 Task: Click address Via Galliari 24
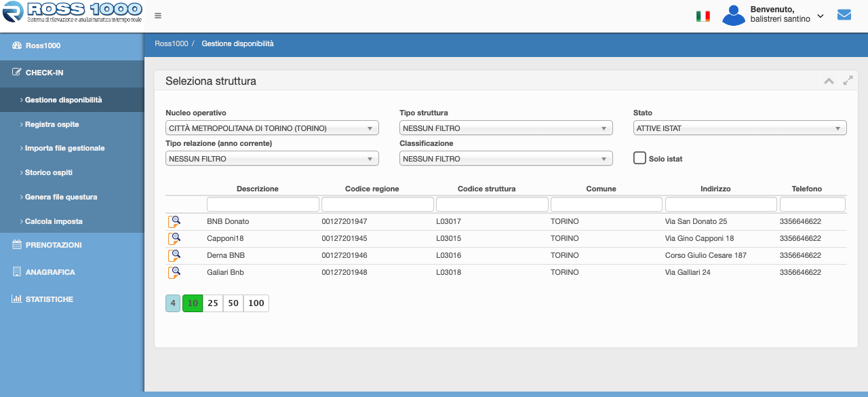(x=688, y=272)
